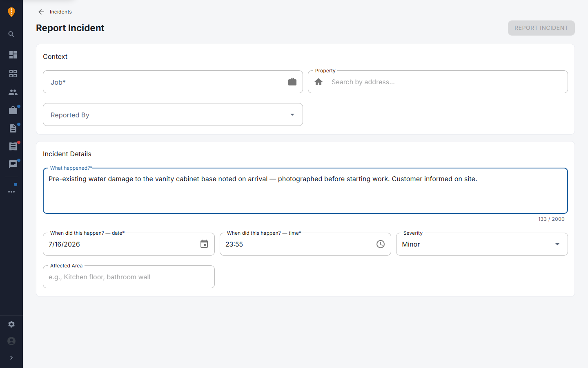This screenshot has width=588, height=368.
Task: Open the receipt/invoices icon in sidebar
Action: [13, 146]
